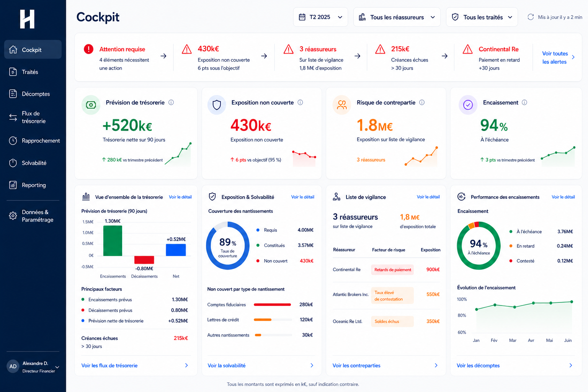Click the Performance des encaissements panel icon

461,197
